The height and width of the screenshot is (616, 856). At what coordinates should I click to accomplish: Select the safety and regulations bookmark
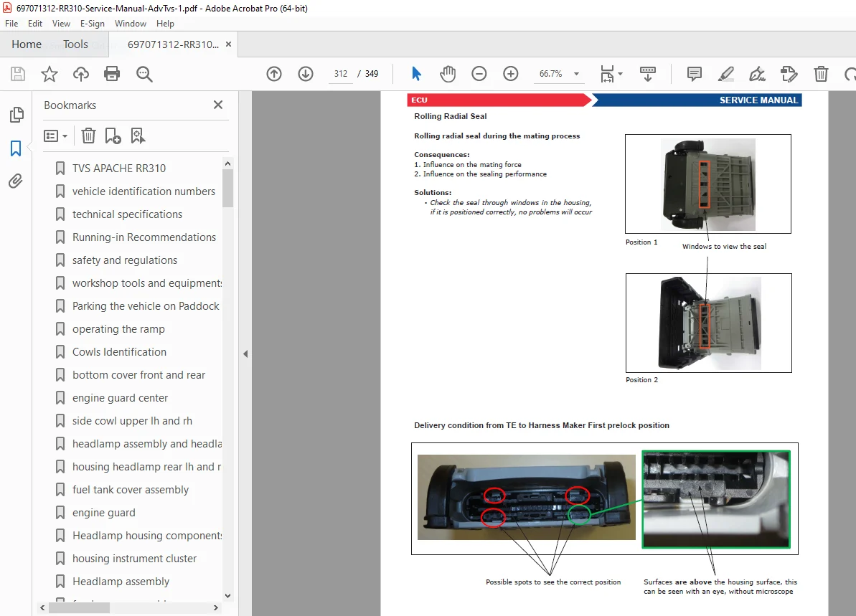125,260
